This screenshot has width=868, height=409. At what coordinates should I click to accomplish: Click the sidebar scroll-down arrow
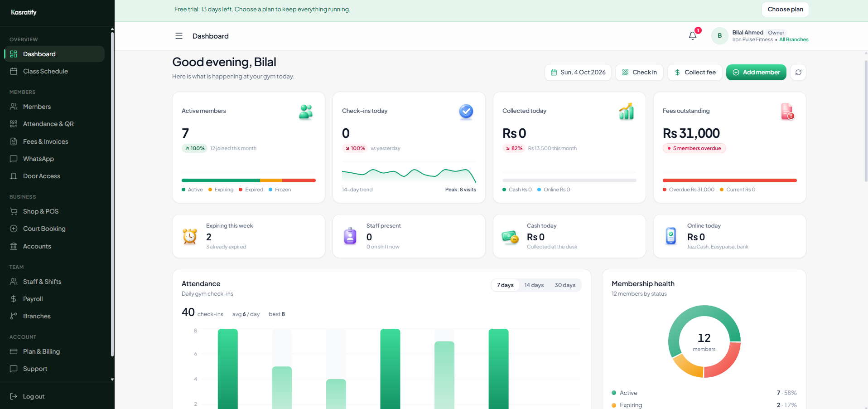[x=112, y=380]
